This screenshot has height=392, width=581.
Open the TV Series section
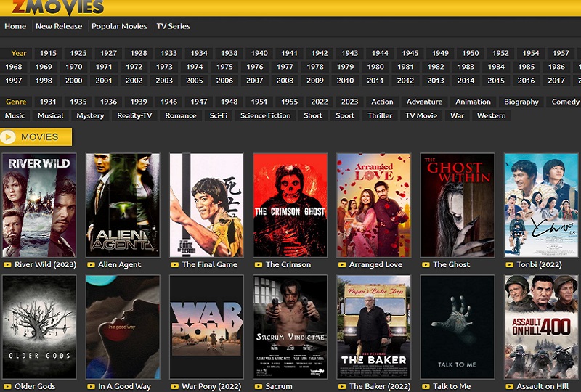(x=173, y=26)
